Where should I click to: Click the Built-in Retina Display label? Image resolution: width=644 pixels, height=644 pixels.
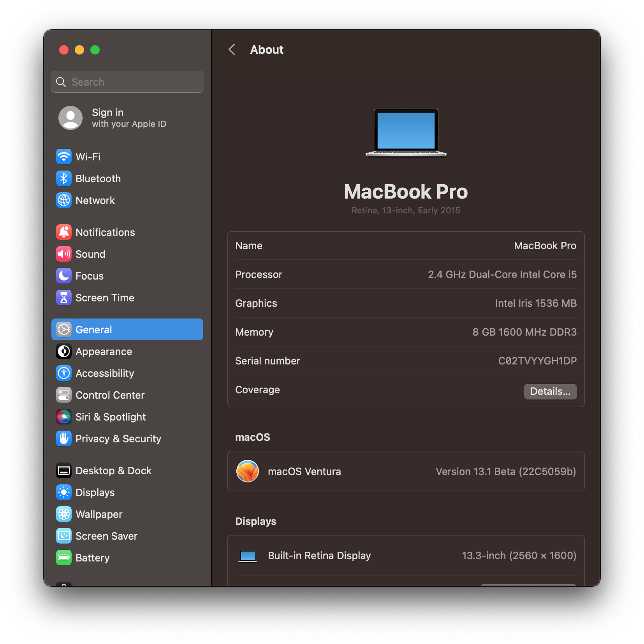click(x=319, y=556)
